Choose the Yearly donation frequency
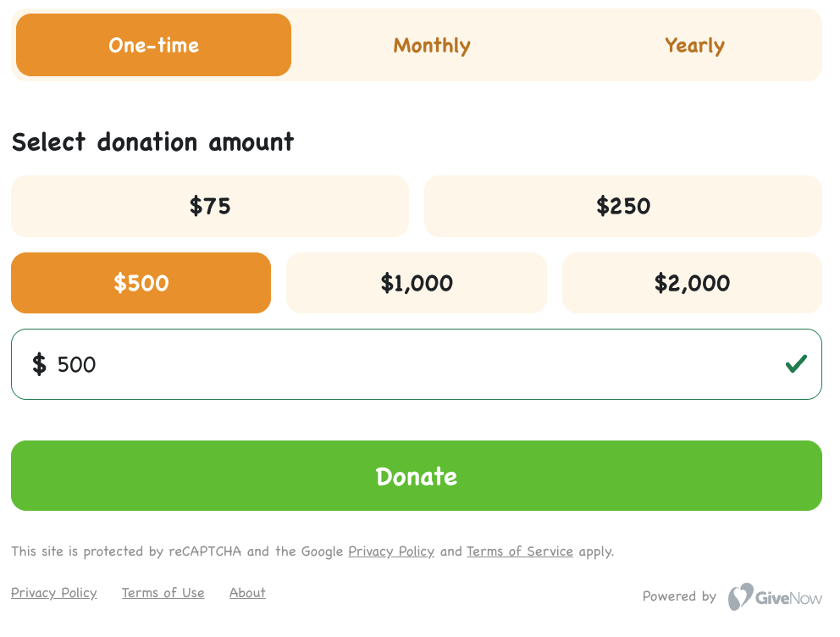The width and height of the screenshot is (840, 637). [x=694, y=45]
